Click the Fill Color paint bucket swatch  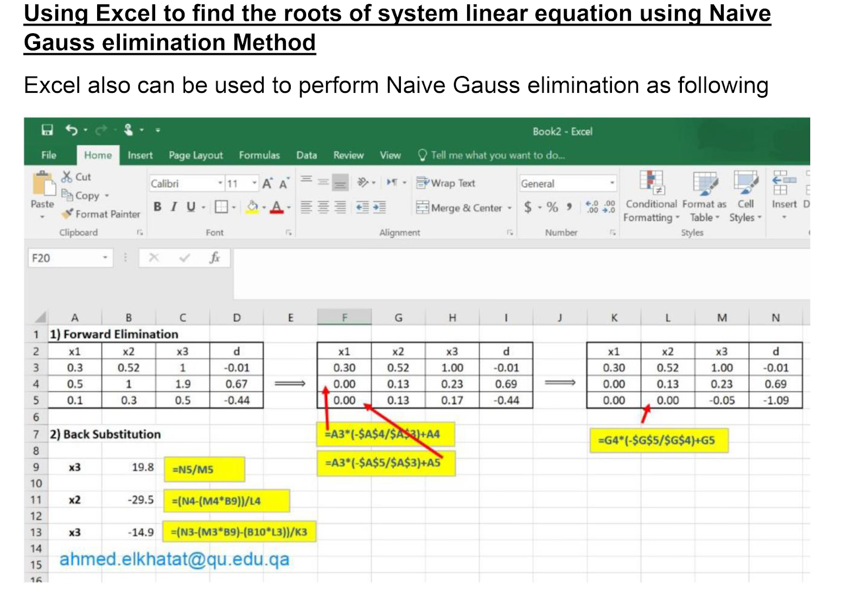pyautogui.click(x=253, y=207)
